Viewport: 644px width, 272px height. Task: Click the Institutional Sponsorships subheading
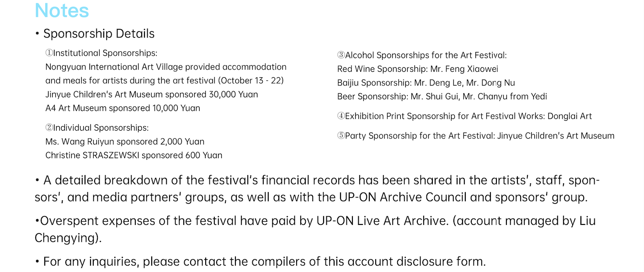coord(101,53)
